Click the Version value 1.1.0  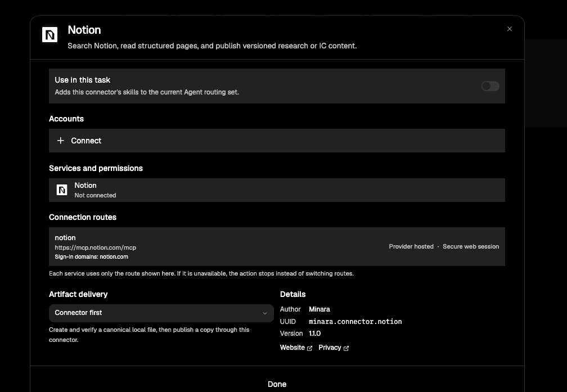coord(314,334)
